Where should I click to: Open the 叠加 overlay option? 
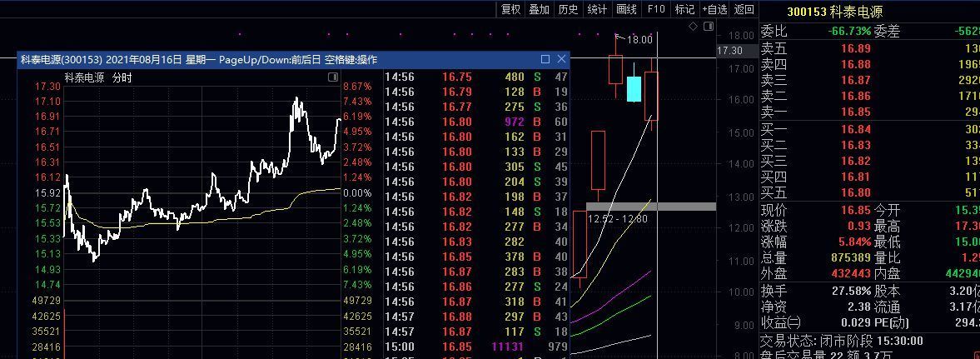tap(540, 9)
